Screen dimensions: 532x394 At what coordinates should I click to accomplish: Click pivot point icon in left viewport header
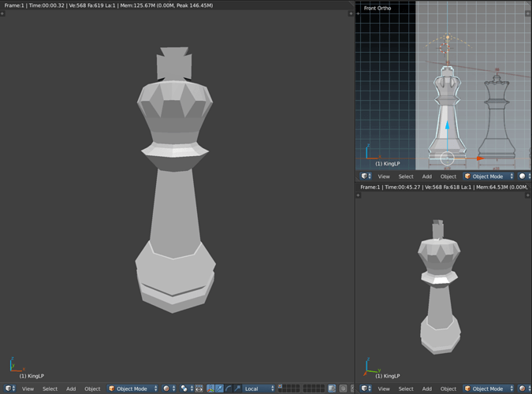point(185,388)
